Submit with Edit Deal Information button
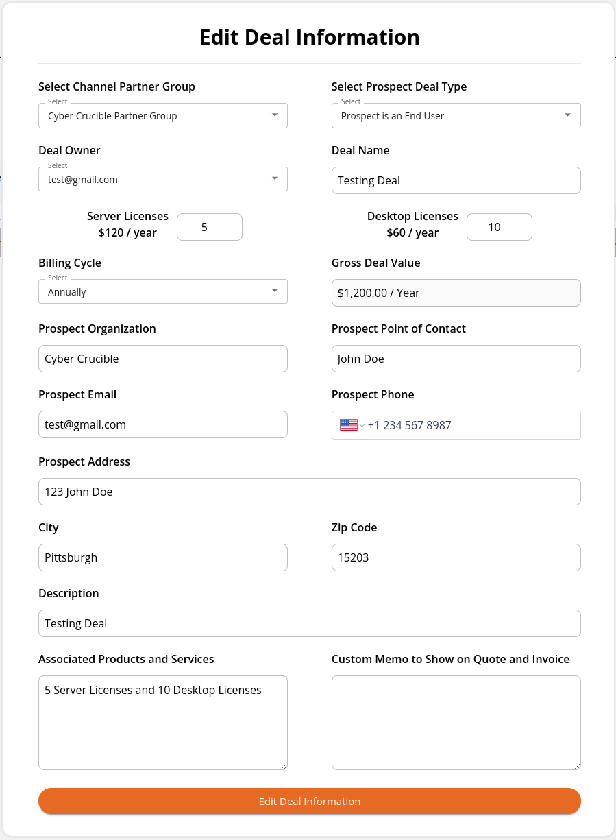The image size is (616, 840). pyautogui.click(x=310, y=801)
